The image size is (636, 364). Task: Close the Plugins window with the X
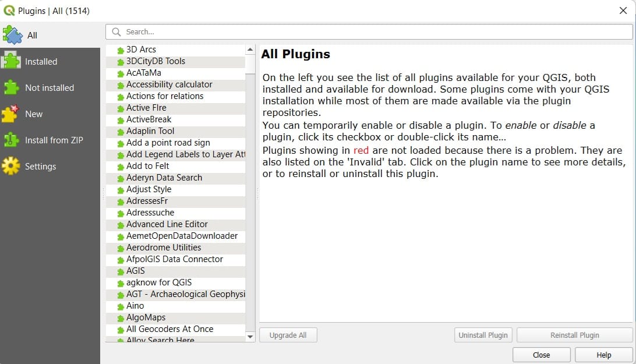(623, 10)
